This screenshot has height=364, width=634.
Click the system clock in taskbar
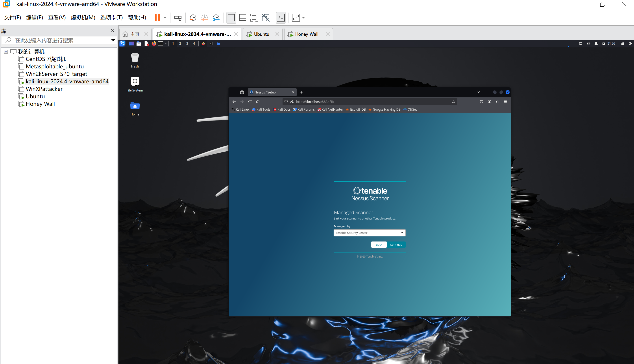coord(612,43)
